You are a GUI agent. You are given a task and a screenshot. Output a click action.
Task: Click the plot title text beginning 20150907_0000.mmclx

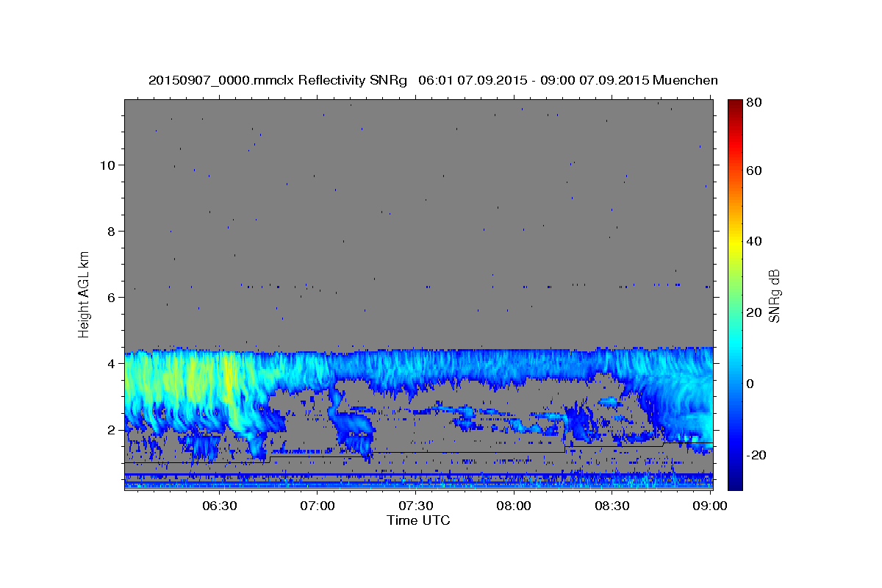[433, 80]
